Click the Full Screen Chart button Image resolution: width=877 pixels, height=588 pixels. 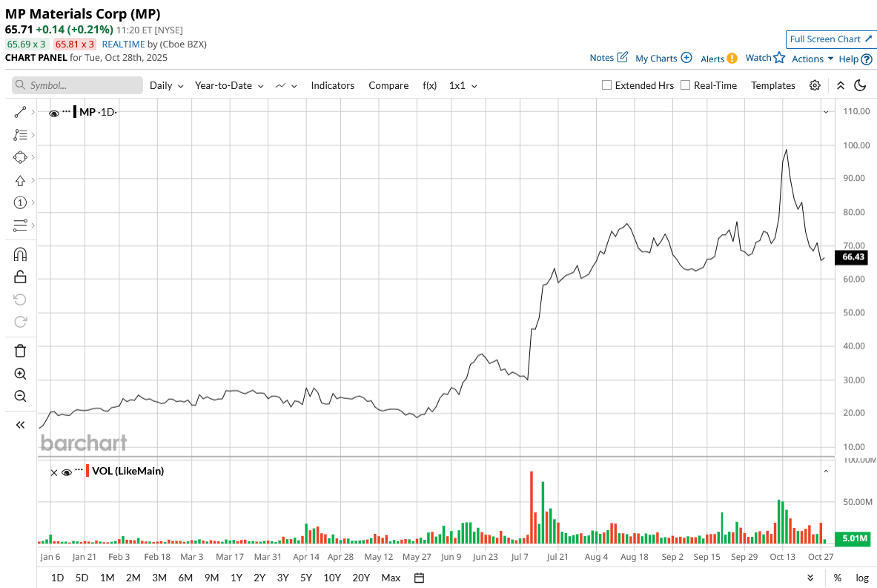pos(830,39)
